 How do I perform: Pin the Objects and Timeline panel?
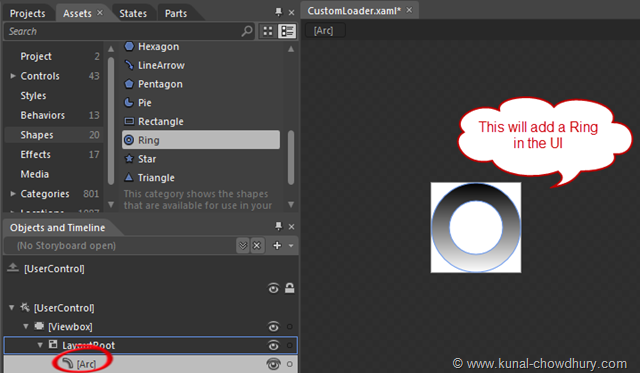[278, 226]
